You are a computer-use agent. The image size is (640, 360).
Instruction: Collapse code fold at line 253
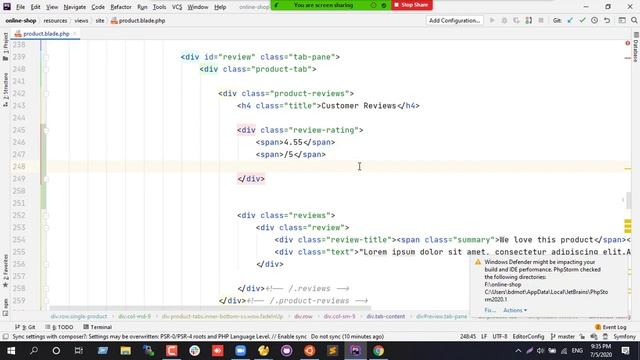46,228
